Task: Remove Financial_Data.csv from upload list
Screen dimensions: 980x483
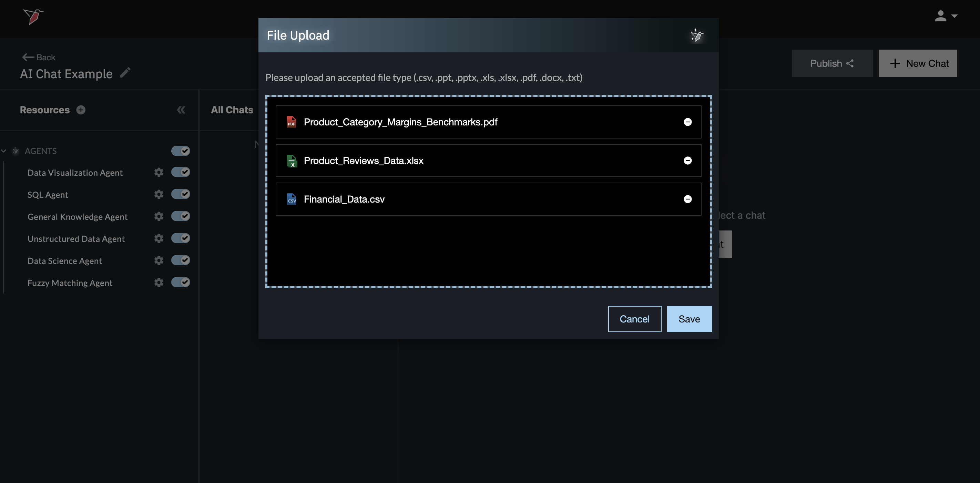Action: (687, 199)
